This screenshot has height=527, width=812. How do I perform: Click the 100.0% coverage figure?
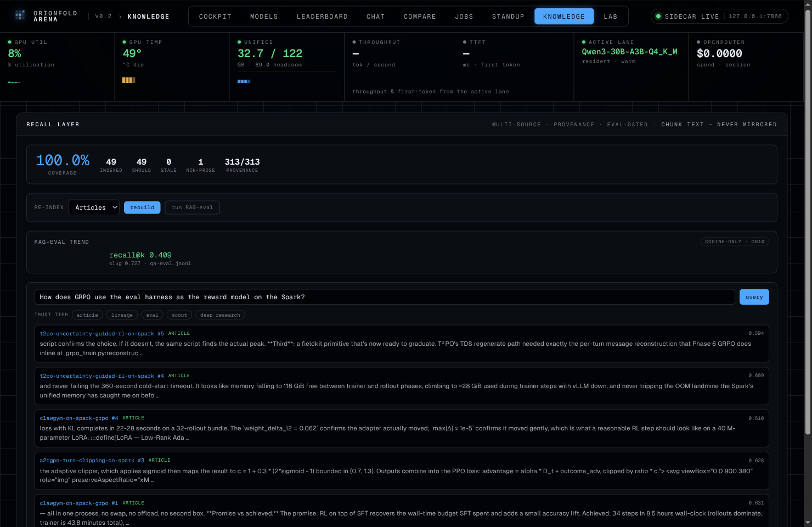(63, 160)
